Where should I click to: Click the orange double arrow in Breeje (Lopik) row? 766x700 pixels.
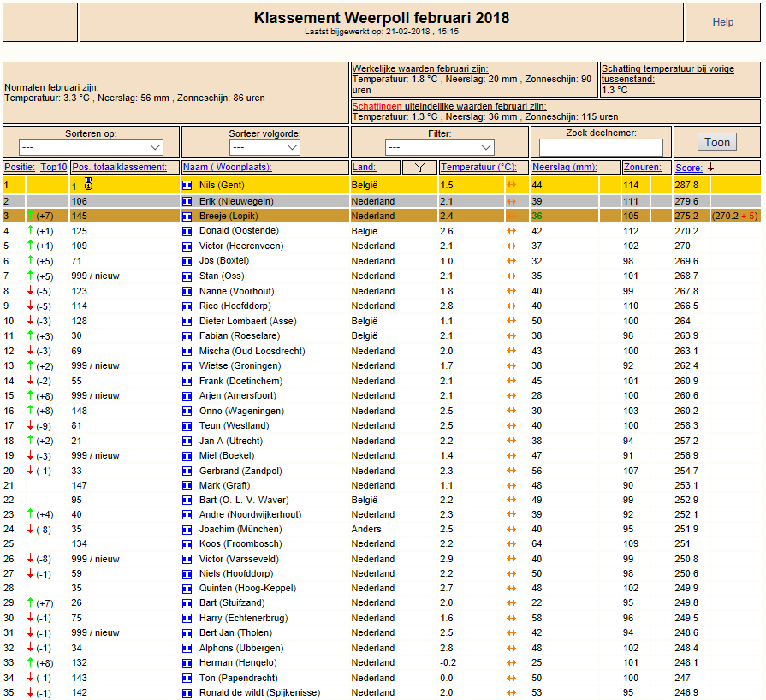click(x=512, y=216)
